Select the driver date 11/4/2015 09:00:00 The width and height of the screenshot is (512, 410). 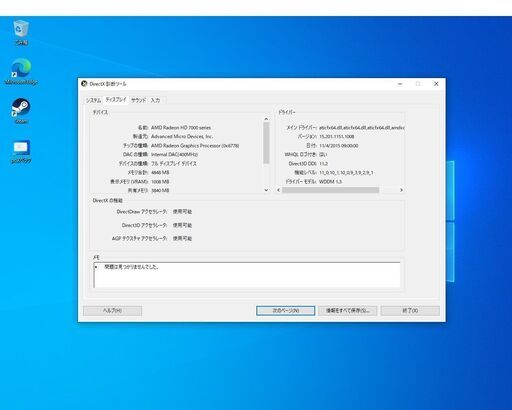point(339,146)
